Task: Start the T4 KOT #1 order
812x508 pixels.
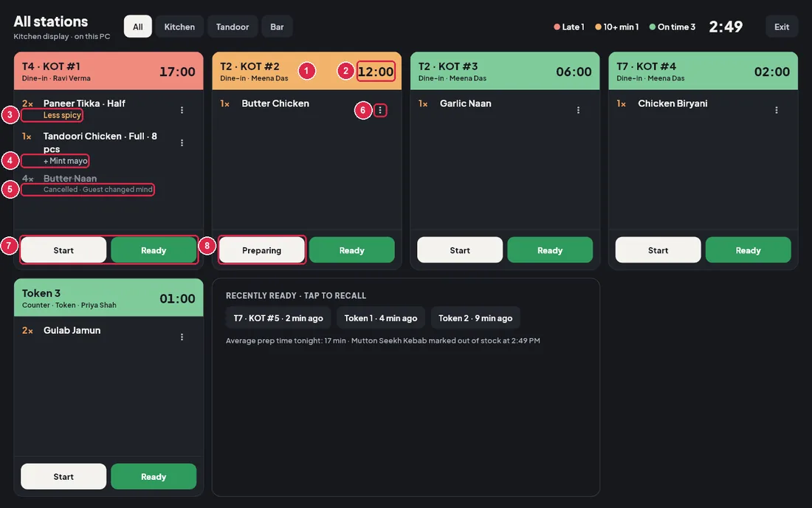Action: 63,250
